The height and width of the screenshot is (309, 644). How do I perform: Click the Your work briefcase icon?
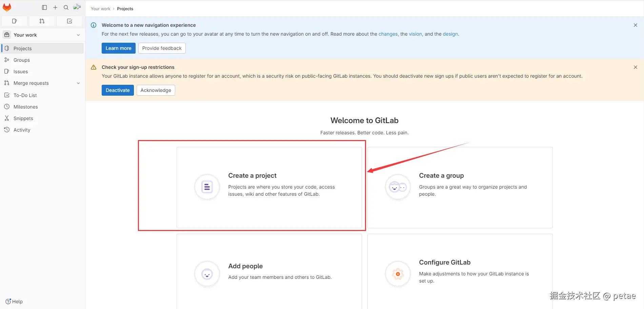coord(7,35)
